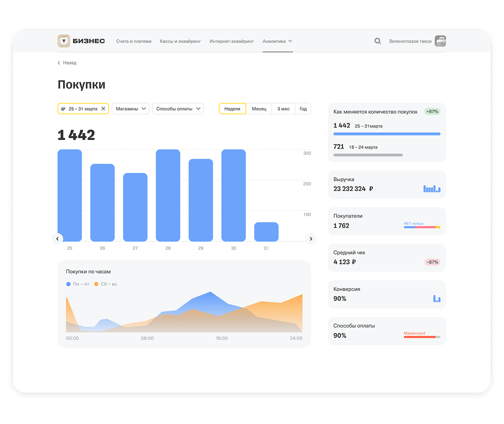Select the Неделя period option
Viewport: 504px width, 424px height.
tap(232, 109)
